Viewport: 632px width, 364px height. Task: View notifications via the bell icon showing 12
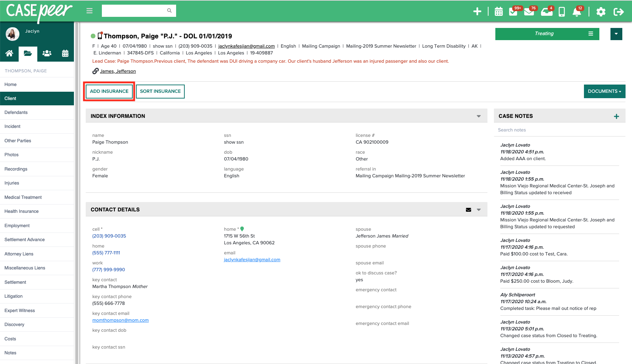(x=576, y=12)
